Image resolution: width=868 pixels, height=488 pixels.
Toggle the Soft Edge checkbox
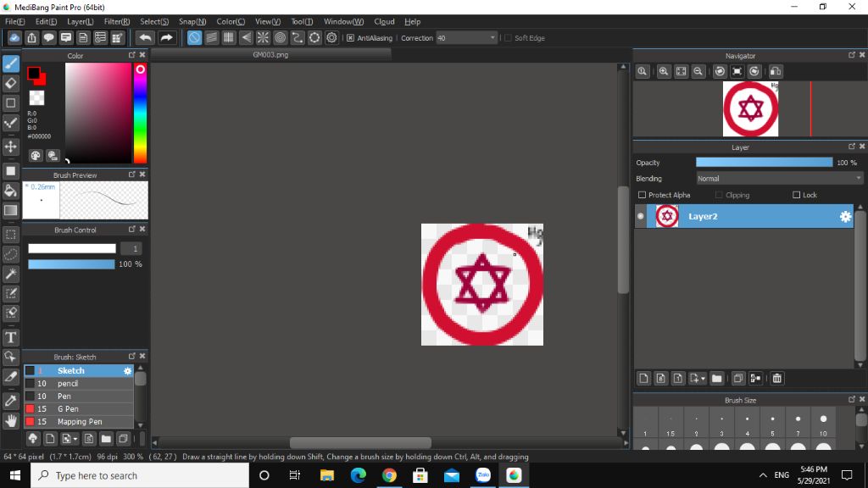tap(508, 37)
